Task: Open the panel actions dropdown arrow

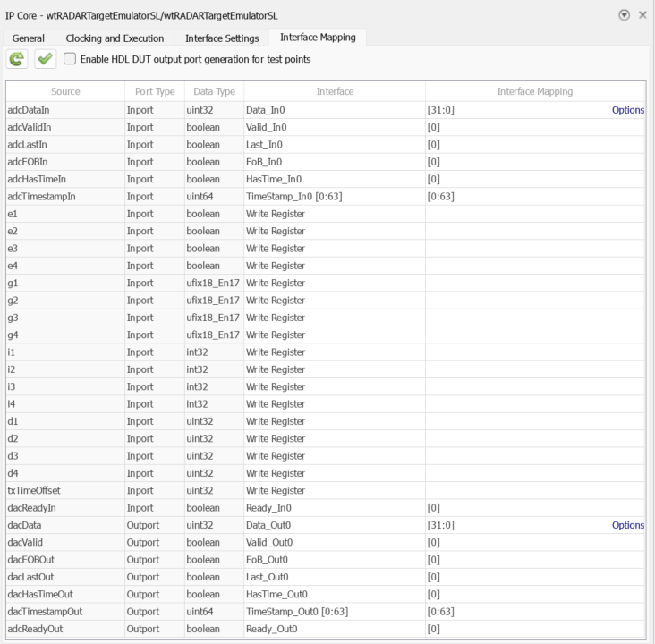Action: [624, 15]
